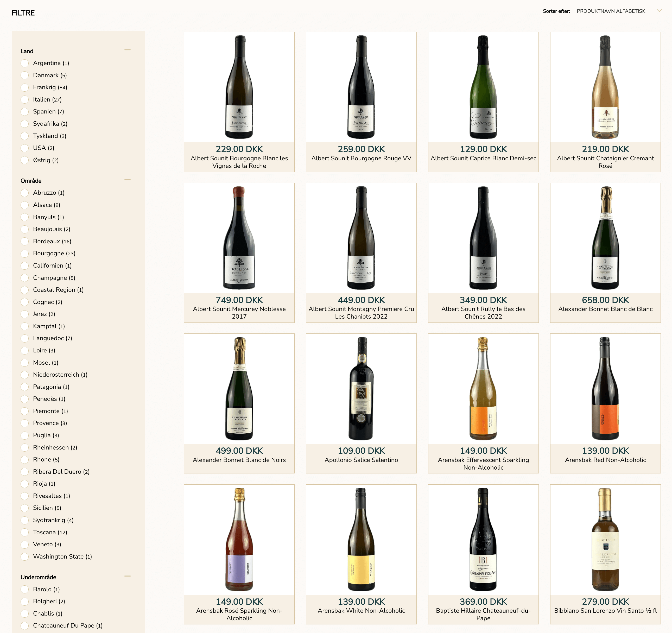
Task: Check the Bordeaux region filter
Action: pyautogui.click(x=25, y=241)
